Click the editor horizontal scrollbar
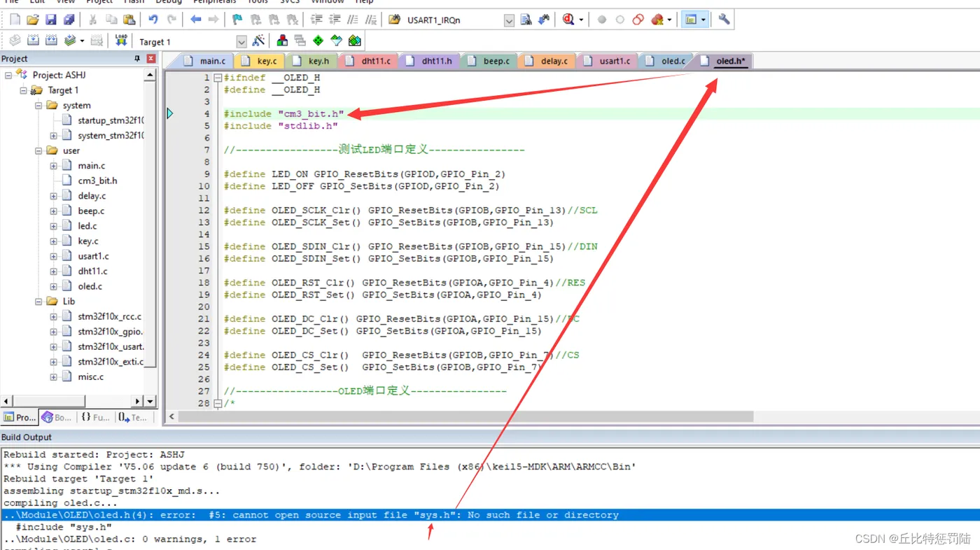The width and height of the screenshot is (980, 550). (466, 416)
